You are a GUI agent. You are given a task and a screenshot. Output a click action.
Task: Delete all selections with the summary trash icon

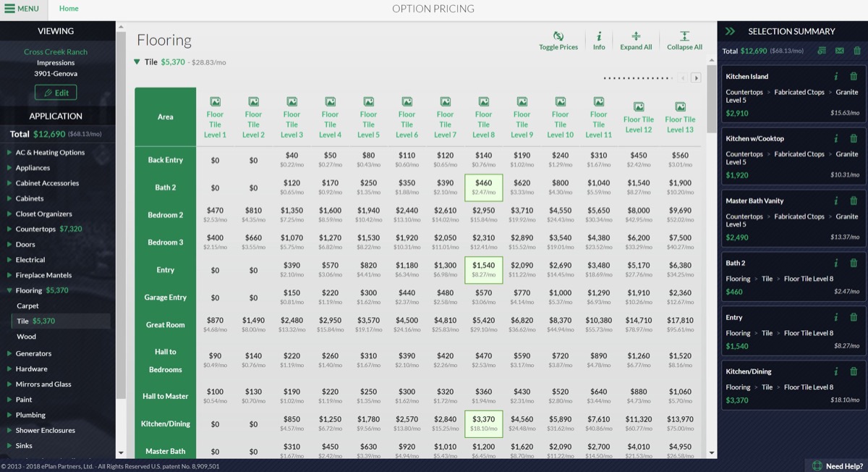pos(857,51)
